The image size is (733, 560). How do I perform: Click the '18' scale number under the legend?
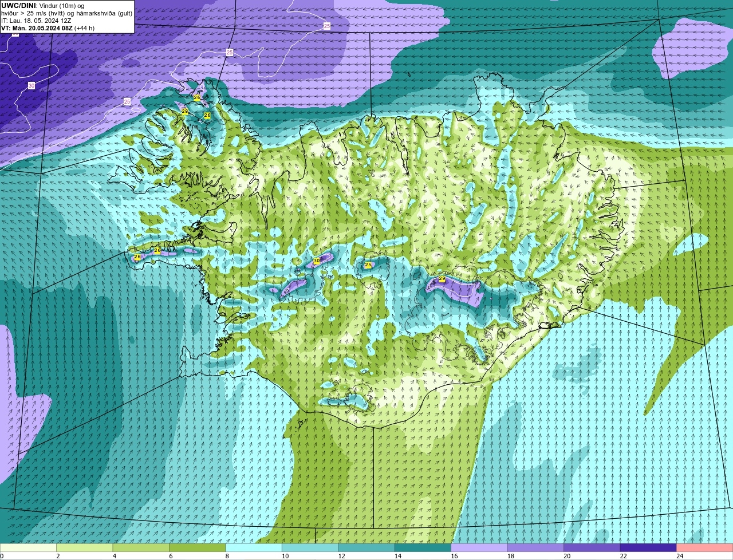pyautogui.click(x=510, y=556)
